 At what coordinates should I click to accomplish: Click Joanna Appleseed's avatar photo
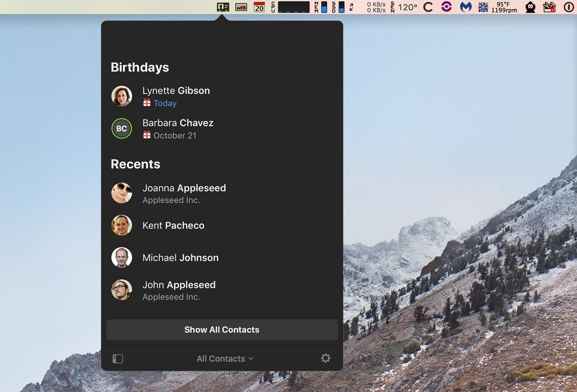(122, 193)
